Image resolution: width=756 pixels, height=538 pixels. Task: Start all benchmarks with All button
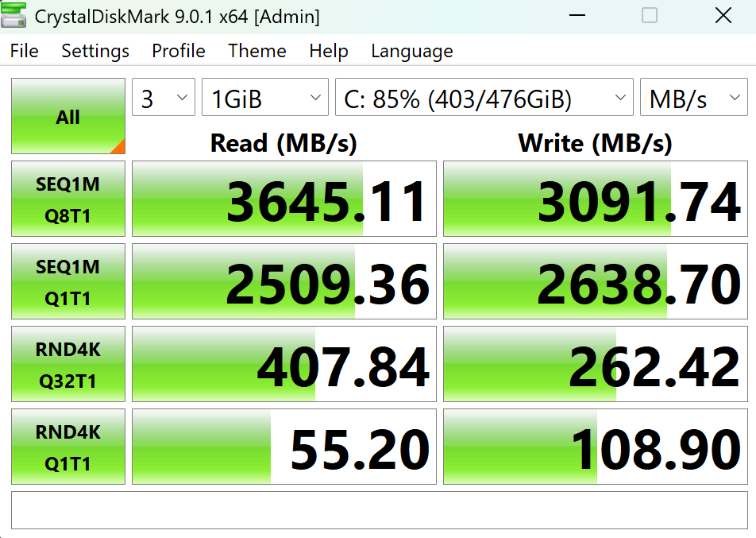pyautogui.click(x=68, y=116)
